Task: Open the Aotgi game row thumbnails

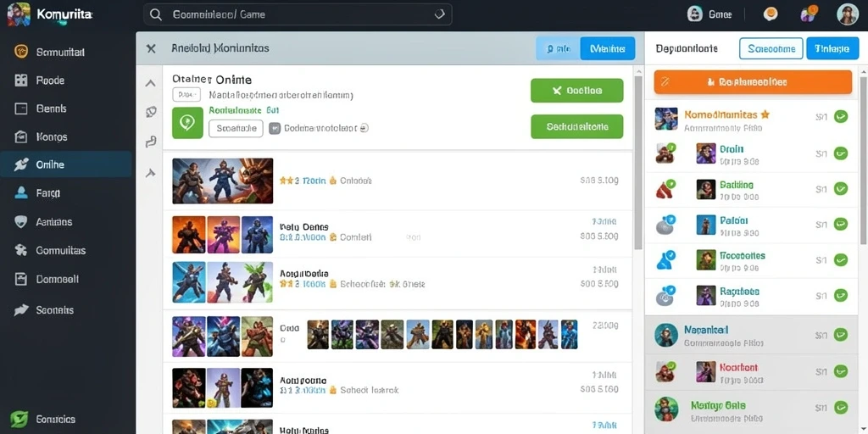Action: coord(223,281)
